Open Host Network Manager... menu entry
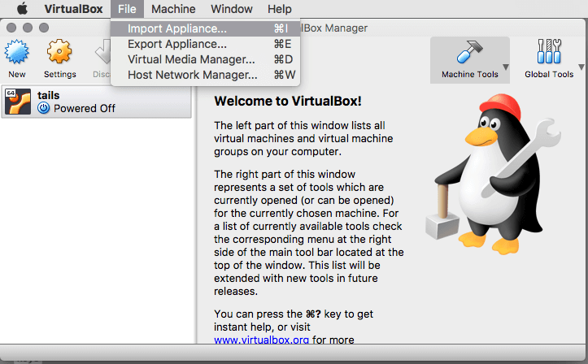 click(x=206, y=75)
